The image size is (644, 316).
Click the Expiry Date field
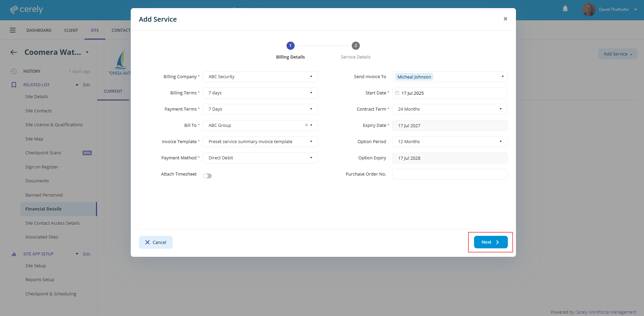450,126
